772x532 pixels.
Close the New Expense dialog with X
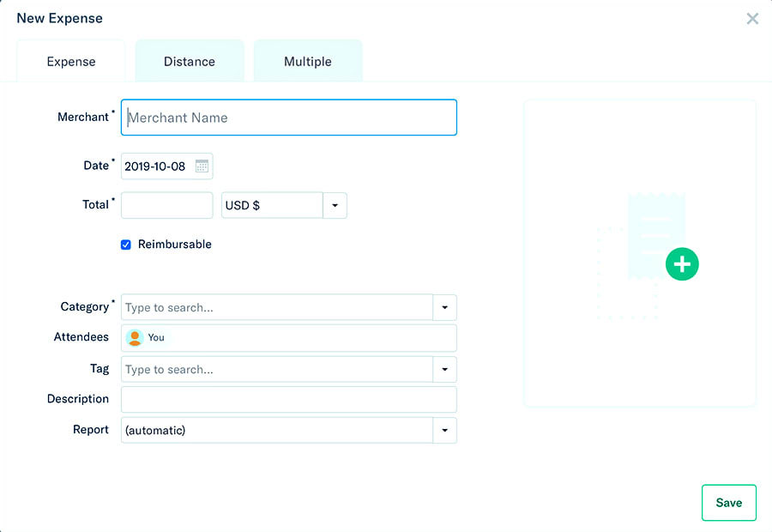point(752,19)
